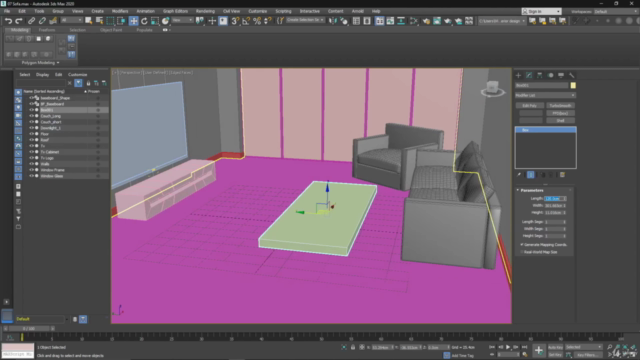The width and height of the screenshot is (640, 360).
Task: Click the Undo arrow icon
Action: click(8, 21)
